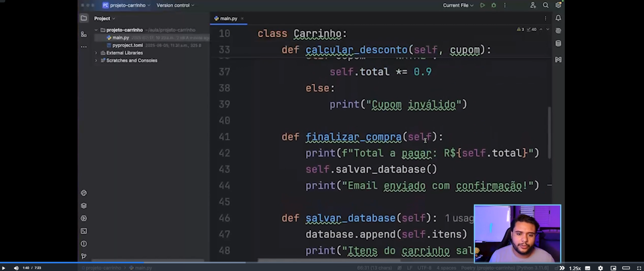Click the sticky calcular_desconto header line
The width and height of the screenshot is (644, 271).
pyautogui.click(x=386, y=50)
